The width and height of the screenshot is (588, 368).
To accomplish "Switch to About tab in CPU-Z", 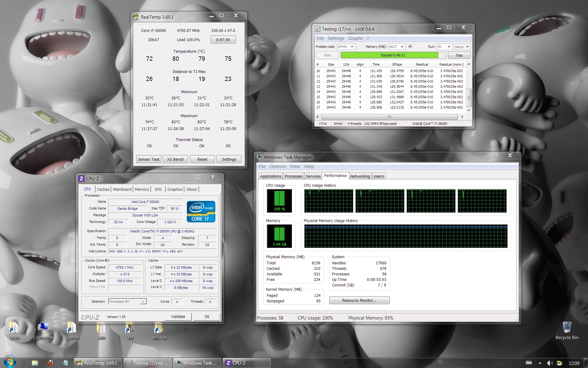I will 191,189.
